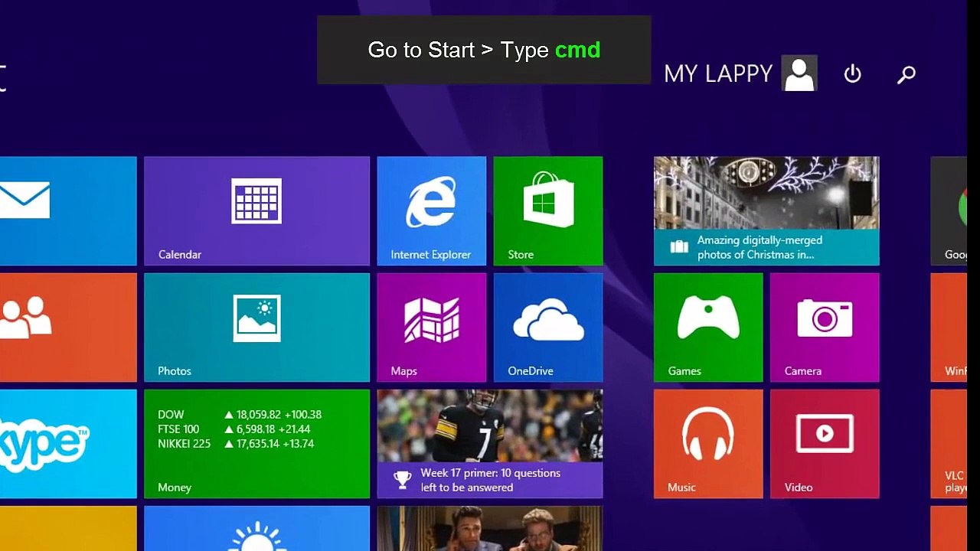980x551 pixels.
Task: Launch the Skype tile
Action: tap(68, 444)
